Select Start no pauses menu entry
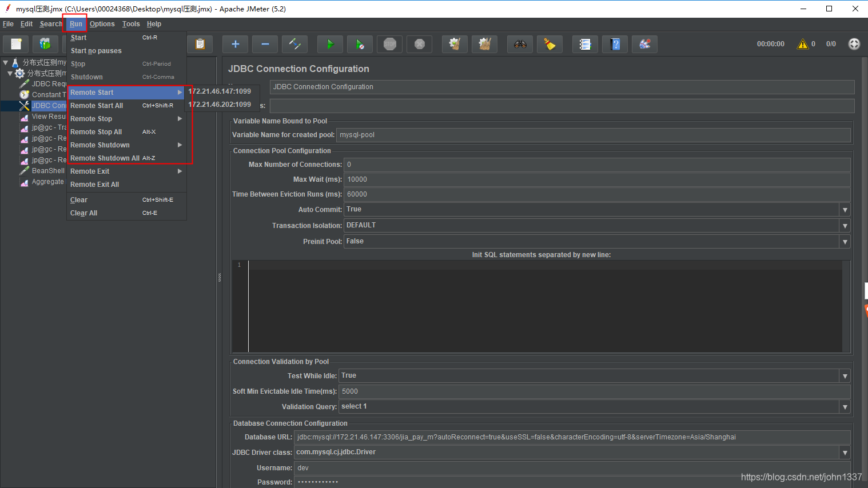This screenshot has height=488, width=868. (x=126, y=51)
